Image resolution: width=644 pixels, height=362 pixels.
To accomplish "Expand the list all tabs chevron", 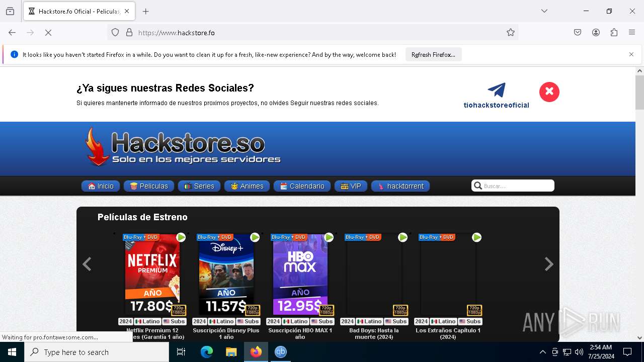I will pos(544,11).
